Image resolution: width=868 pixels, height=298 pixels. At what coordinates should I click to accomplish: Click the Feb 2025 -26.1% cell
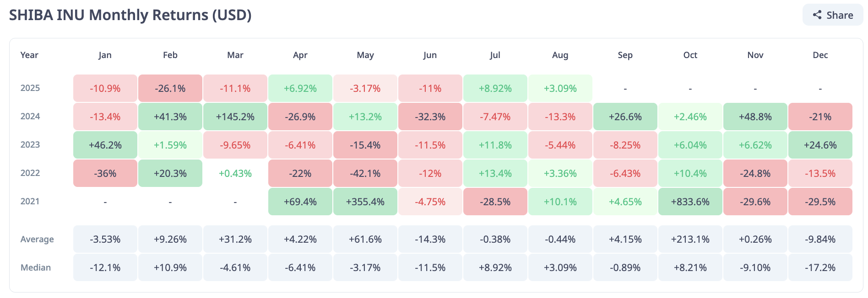(x=170, y=88)
